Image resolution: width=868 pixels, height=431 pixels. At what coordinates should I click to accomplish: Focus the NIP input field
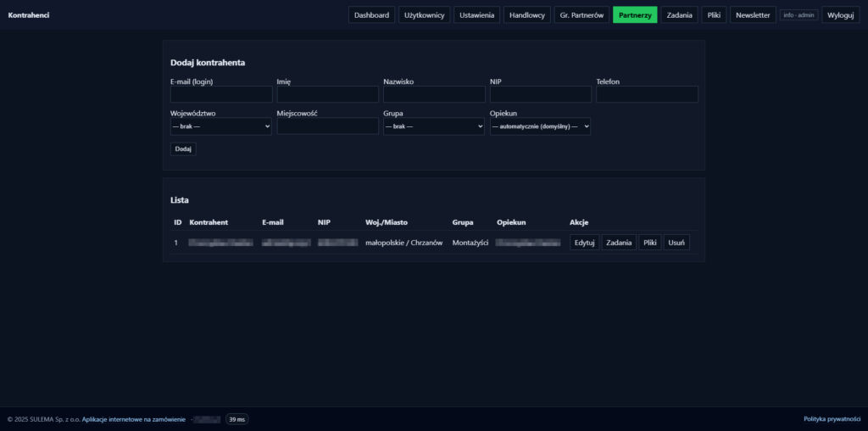point(540,94)
